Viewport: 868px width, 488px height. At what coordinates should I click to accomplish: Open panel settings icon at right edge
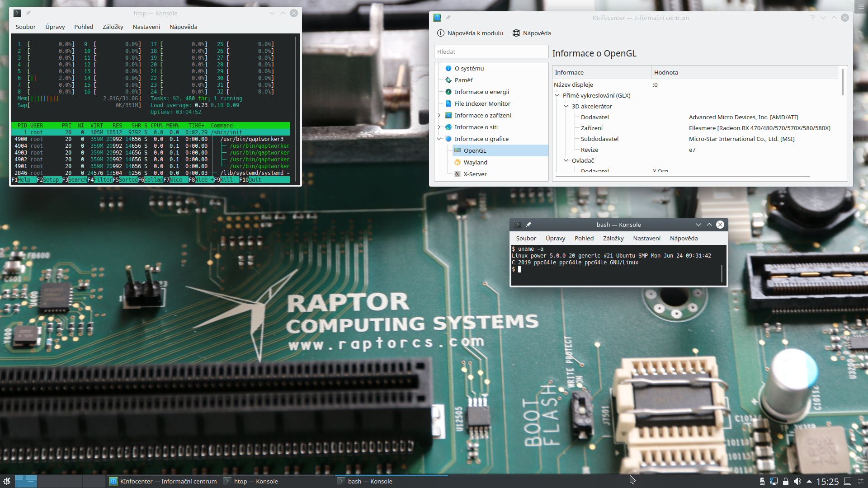[x=861, y=481]
